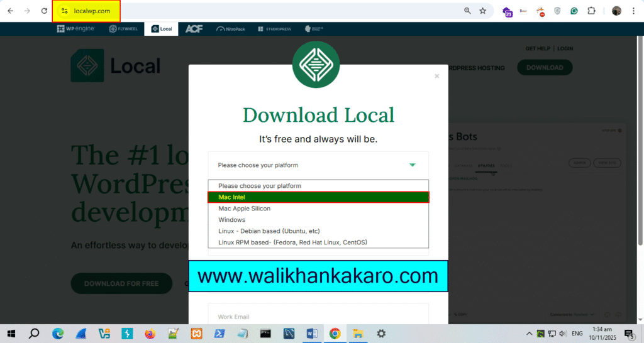Select Linux - Debian based option
The width and height of the screenshot is (644, 343).
(318, 231)
